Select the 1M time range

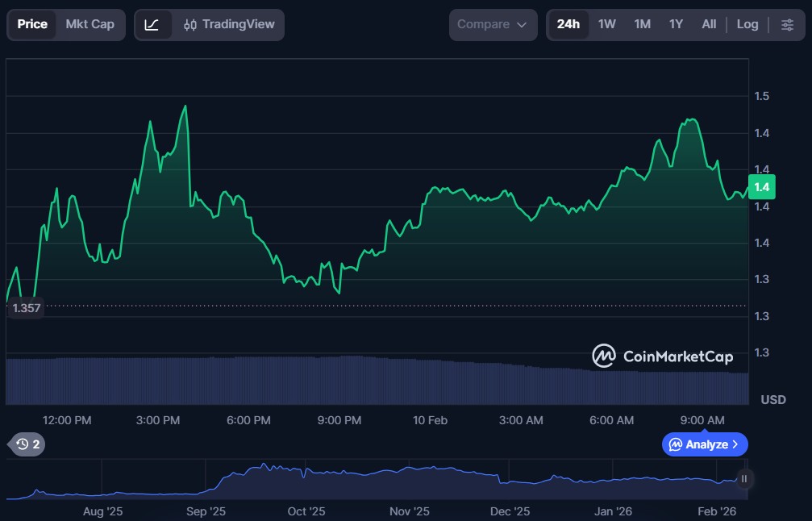(x=642, y=24)
